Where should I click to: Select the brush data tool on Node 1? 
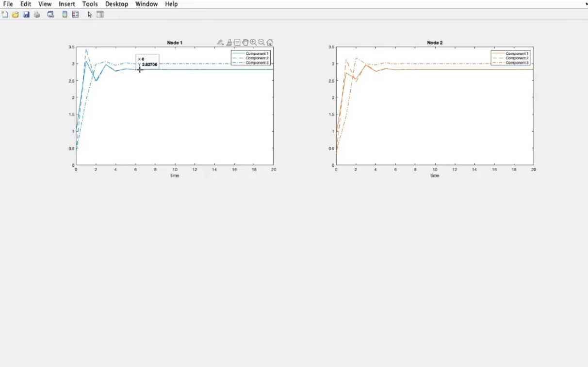coord(229,43)
